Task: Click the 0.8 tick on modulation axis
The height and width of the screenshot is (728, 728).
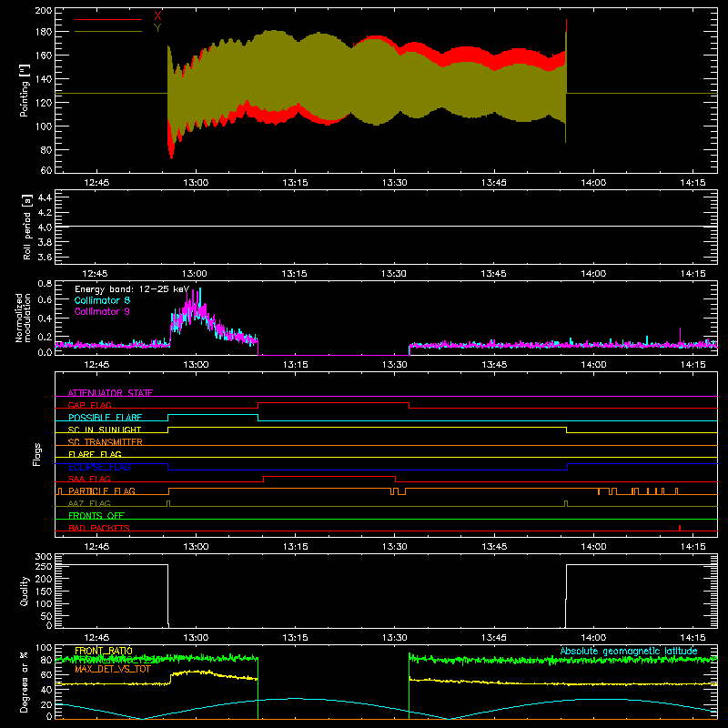Action: pyautogui.click(x=45, y=283)
